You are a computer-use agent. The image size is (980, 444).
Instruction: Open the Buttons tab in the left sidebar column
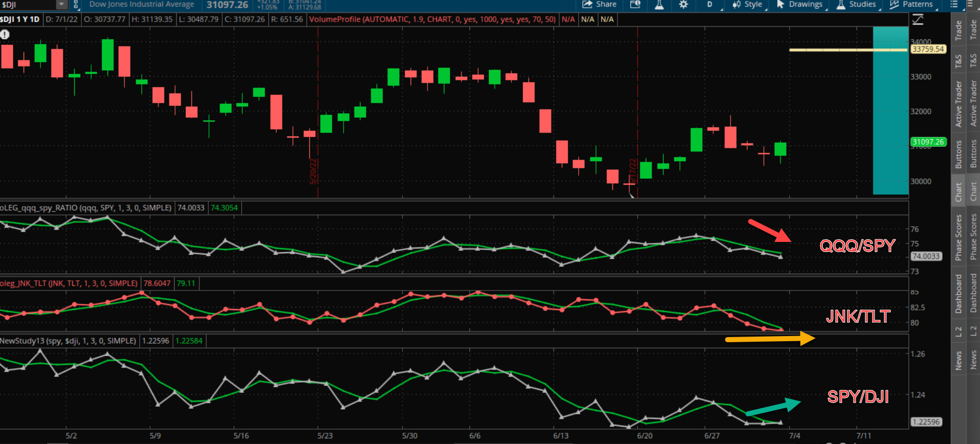tap(958, 154)
